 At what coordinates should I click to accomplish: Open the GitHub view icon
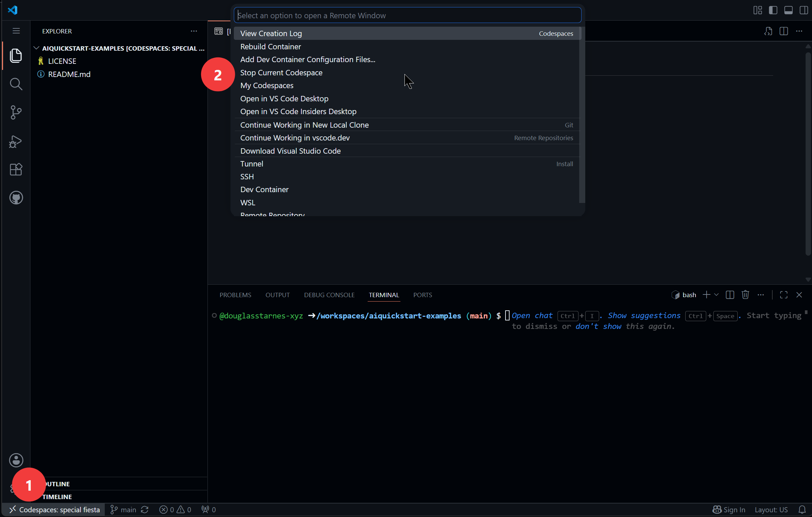tap(16, 198)
